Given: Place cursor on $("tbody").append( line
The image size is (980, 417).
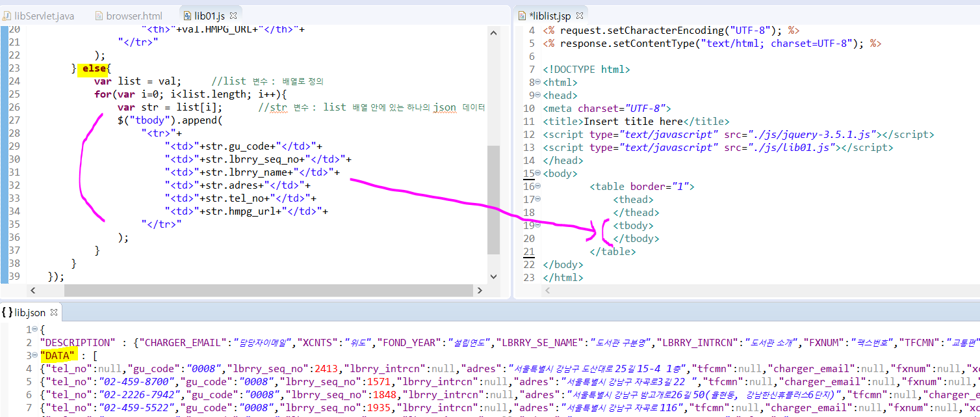Looking at the screenshot, I should (170, 120).
